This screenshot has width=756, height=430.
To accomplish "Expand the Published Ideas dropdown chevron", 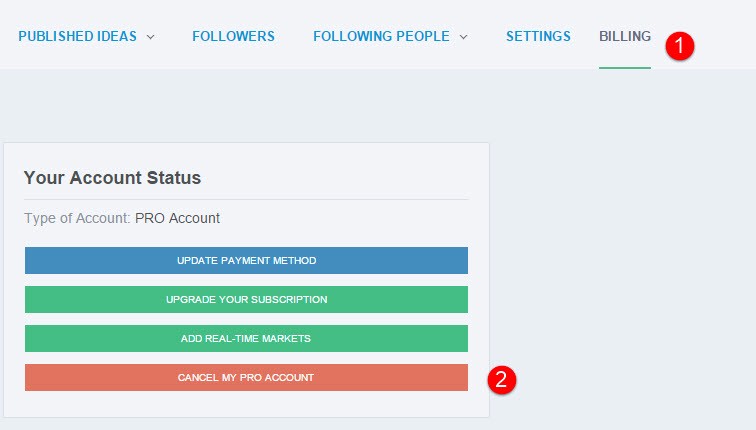I will [x=150, y=37].
